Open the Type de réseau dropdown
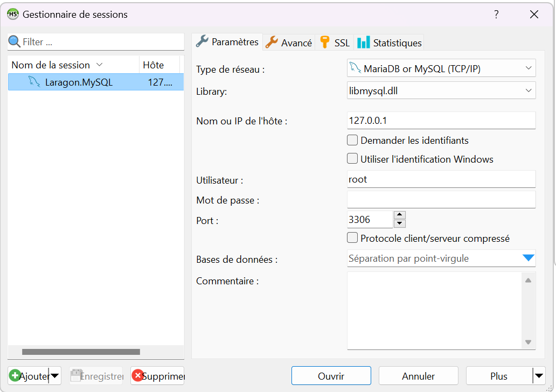 (441, 68)
